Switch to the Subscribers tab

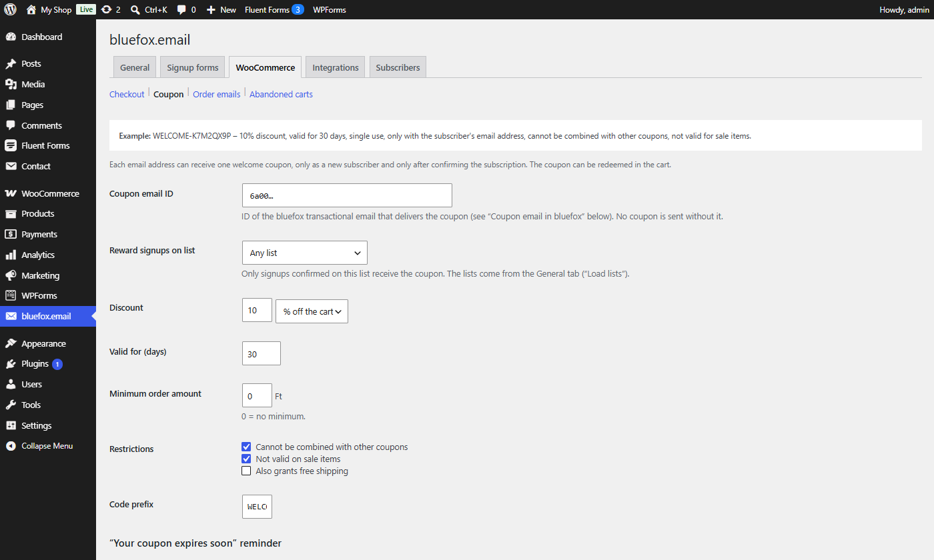[x=398, y=67]
